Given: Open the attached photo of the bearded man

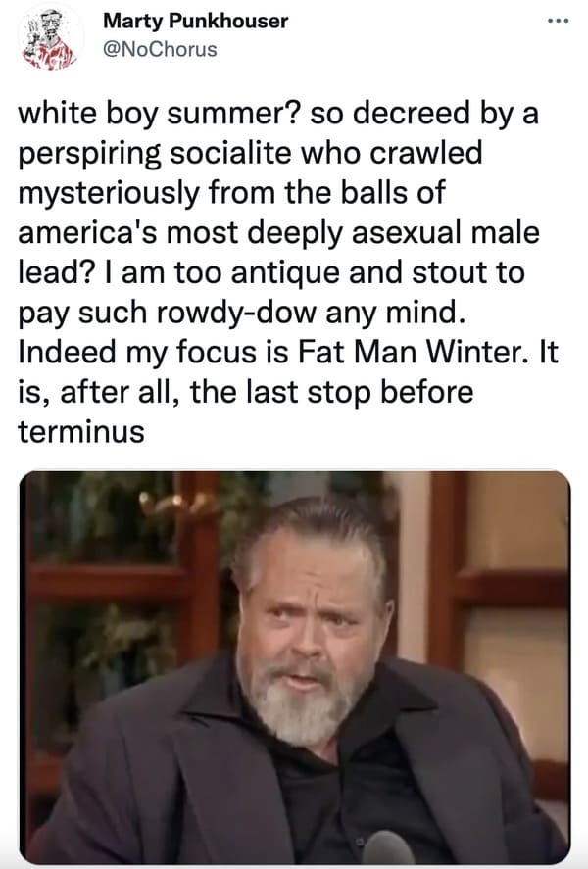Looking at the screenshot, I should click(294, 666).
